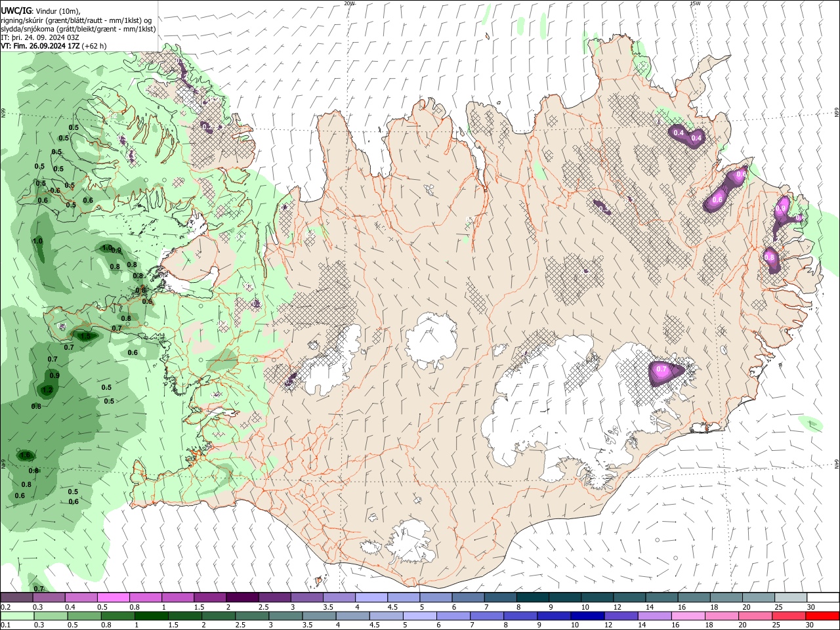This screenshot has width=840, height=630.
Task: Click the '0.7' value at the bottom-left map edge
Action: [39, 589]
